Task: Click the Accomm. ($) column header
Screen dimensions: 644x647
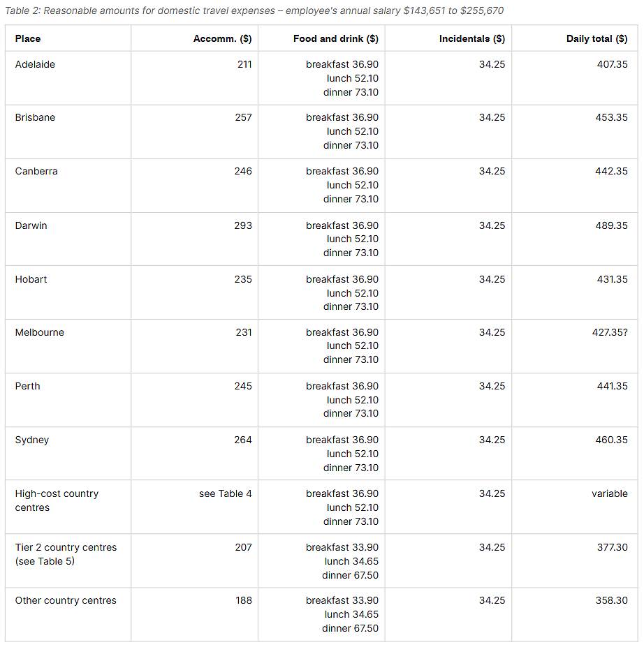Action: (x=222, y=38)
